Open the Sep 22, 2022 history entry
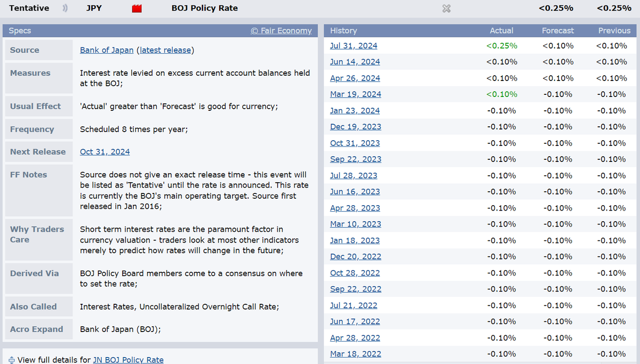The height and width of the screenshot is (364, 640). (x=356, y=289)
